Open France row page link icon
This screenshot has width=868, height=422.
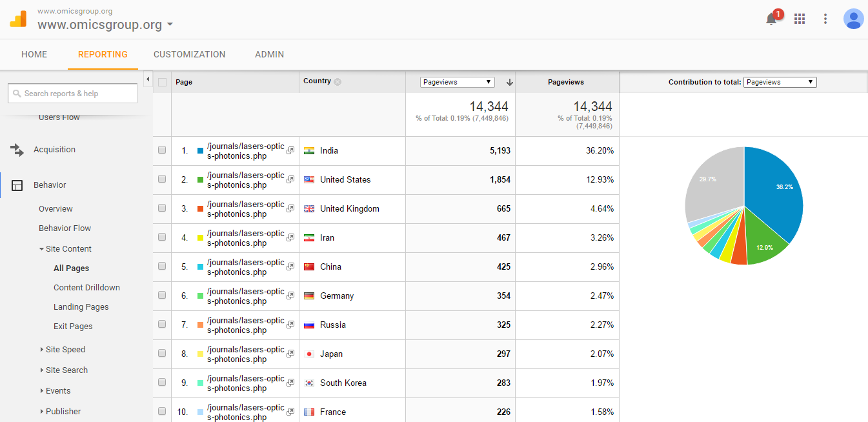(290, 412)
